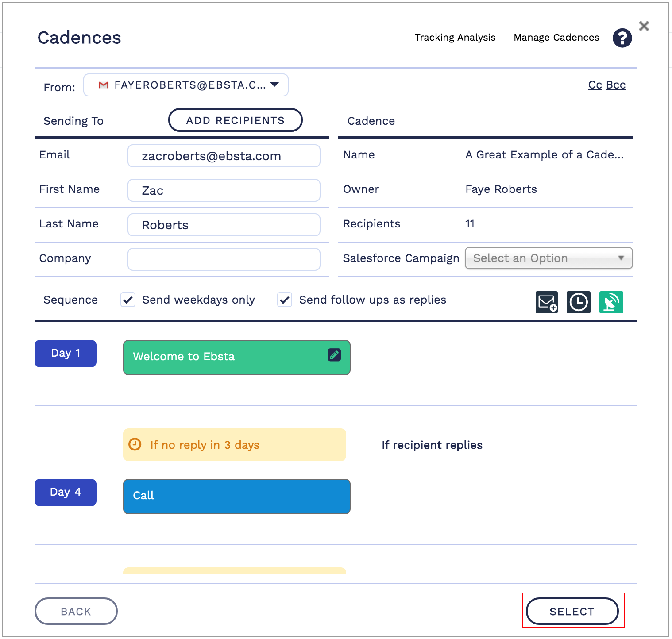This screenshot has width=672, height=639.
Task: Click the Back button
Action: coord(76,611)
